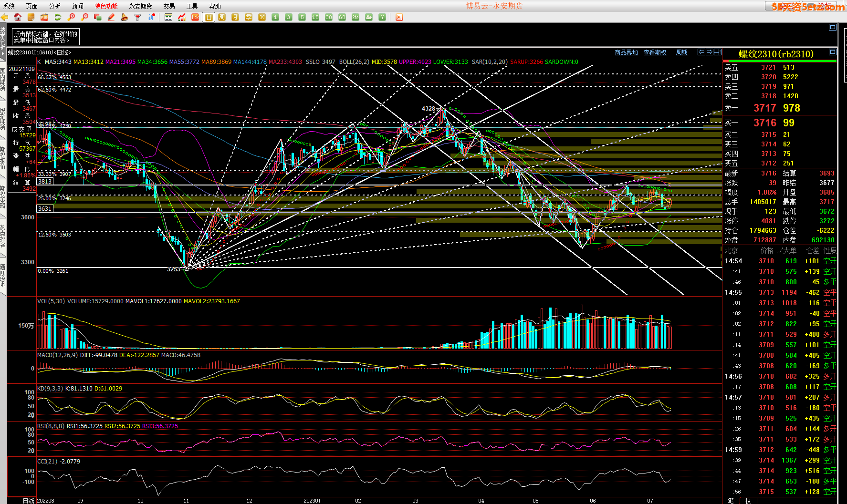847x504 pixels.
Task: Click the back arrow toolbar icon
Action: point(5,17)
